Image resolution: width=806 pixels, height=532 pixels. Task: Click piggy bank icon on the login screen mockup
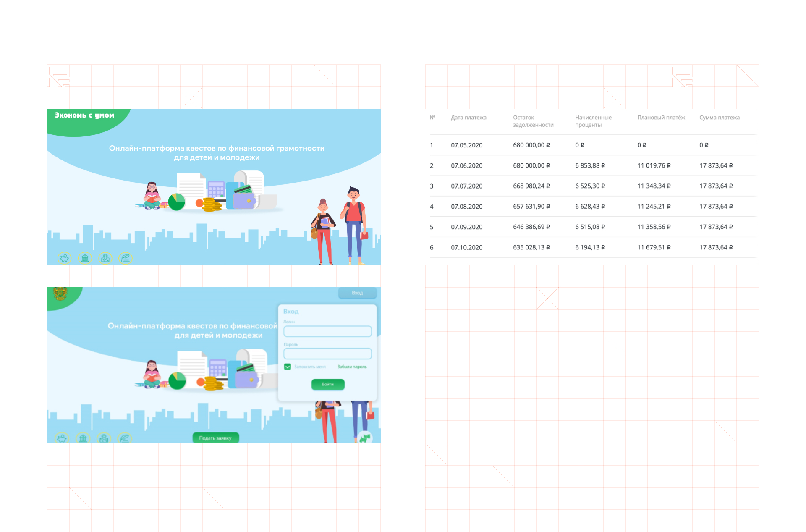62,438
